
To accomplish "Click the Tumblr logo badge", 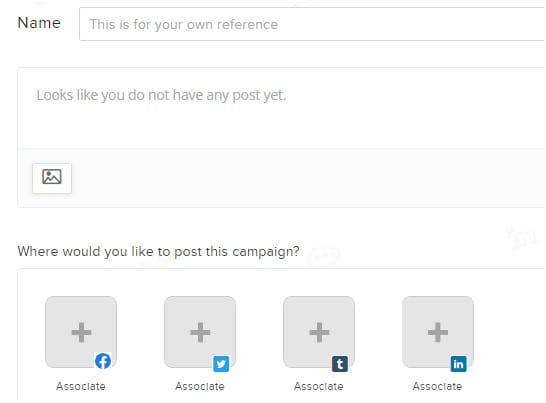I will pyautogui.click(x=340, y=364).
